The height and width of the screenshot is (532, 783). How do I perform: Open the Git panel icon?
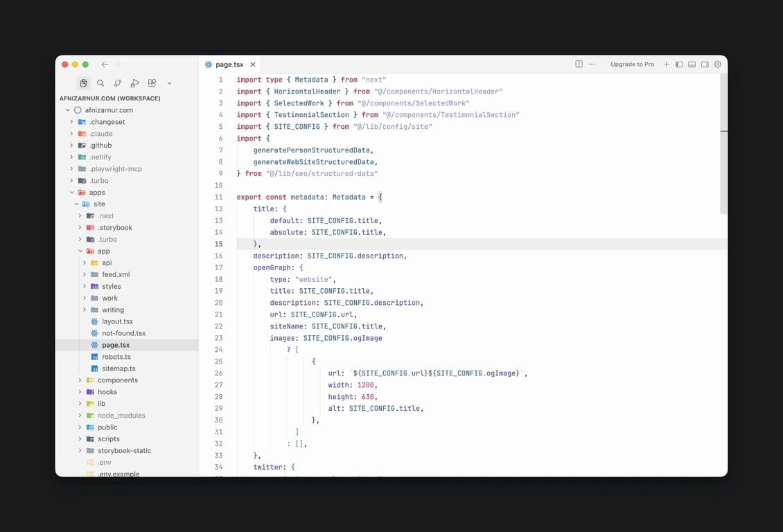click(x=118, y=82)
